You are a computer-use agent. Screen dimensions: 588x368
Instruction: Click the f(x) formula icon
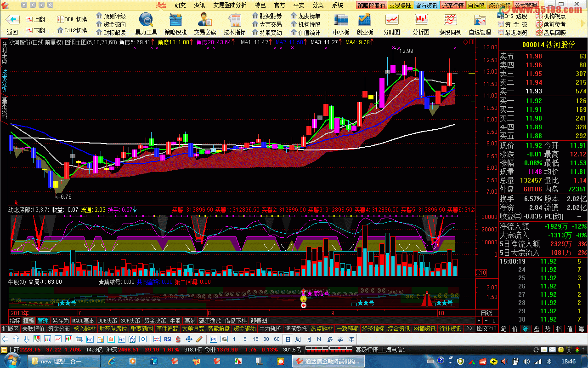(x=132, y=339)
